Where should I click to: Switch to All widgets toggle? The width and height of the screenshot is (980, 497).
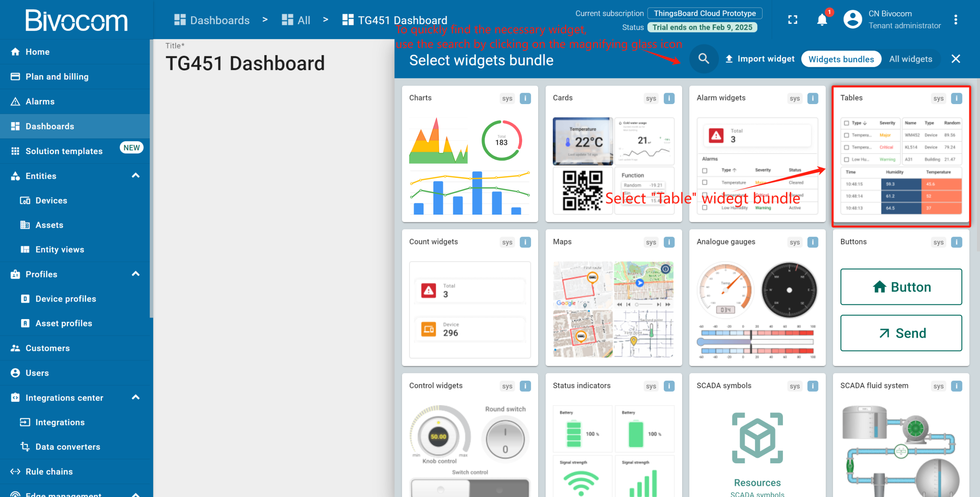[x=910, y=59]
